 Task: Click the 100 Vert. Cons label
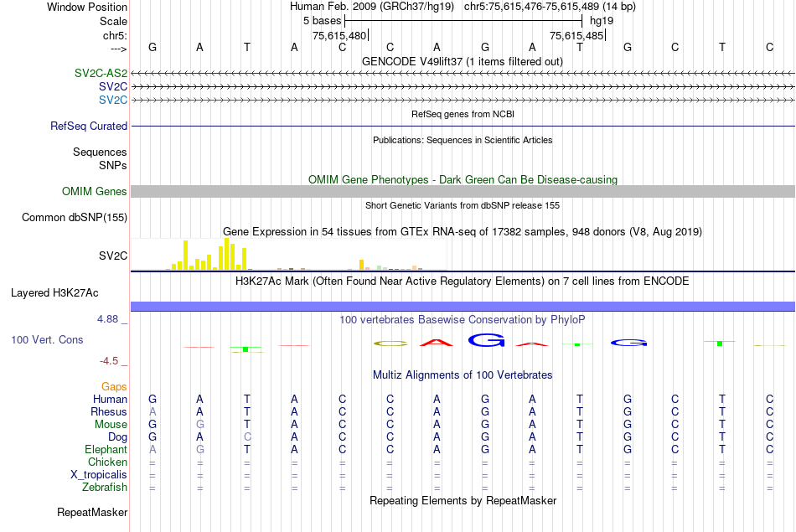pos(47,339)
